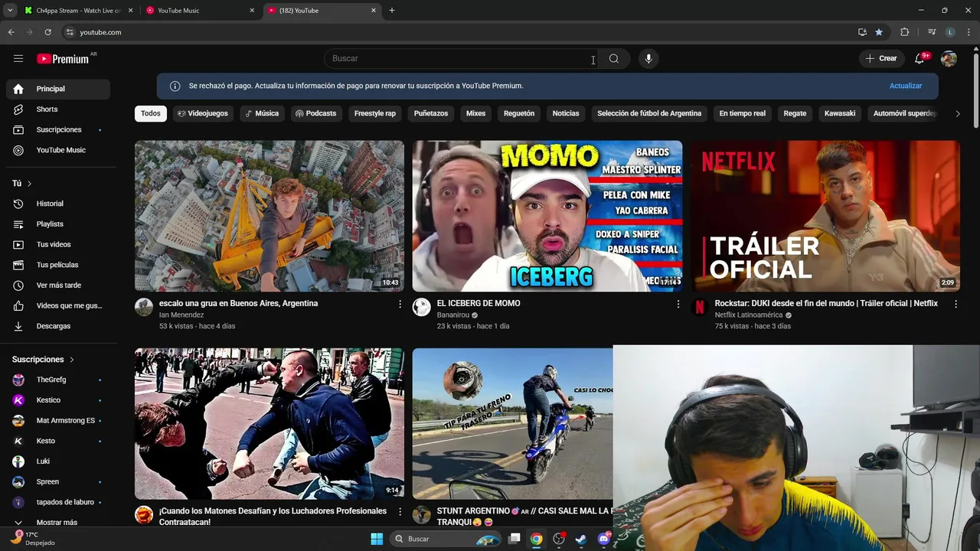The image size is (980, 551).
Task: Open Ver más tarde in the sidebar
Action: (x=58, y=285)
